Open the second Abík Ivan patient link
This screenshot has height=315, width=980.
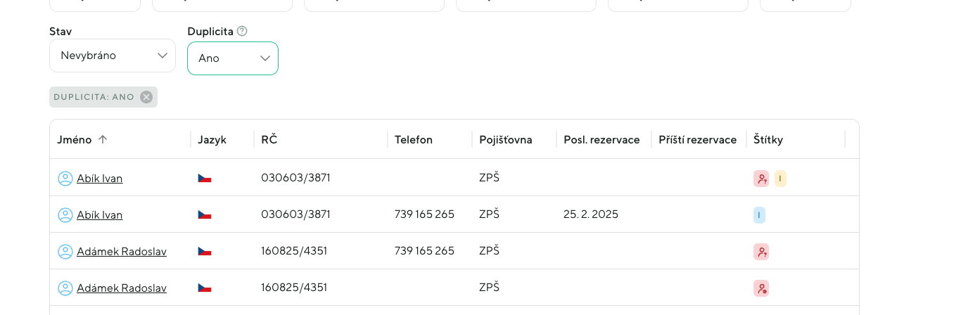(x=100, y=215)
